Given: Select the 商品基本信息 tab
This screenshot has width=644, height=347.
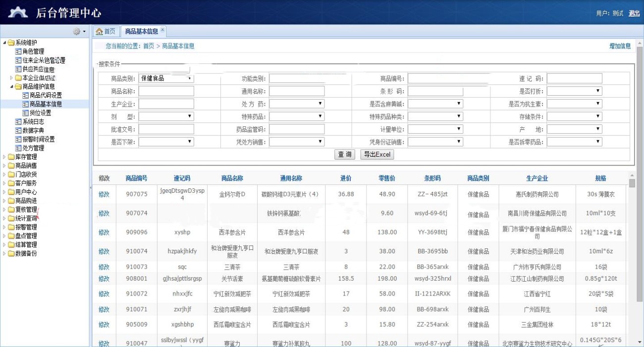Looking at the screenshot, I should [x=144, y=31].
